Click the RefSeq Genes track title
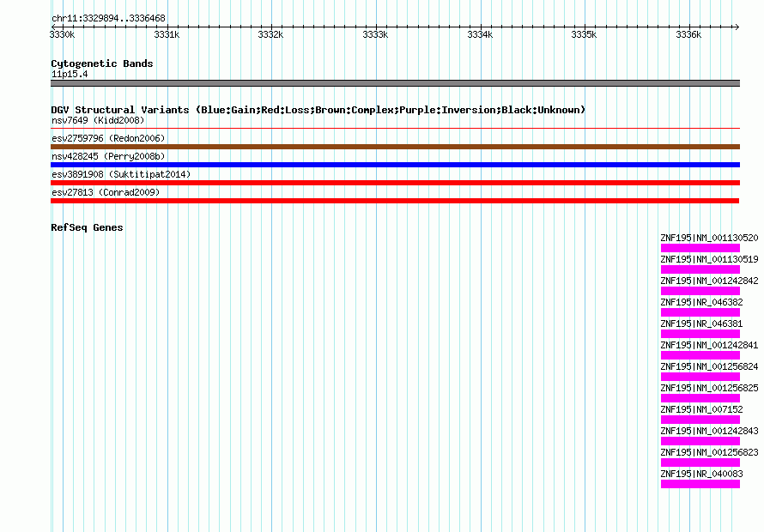Screen dimensions: 764x532 pyautogui.click(x=87, y=227)
